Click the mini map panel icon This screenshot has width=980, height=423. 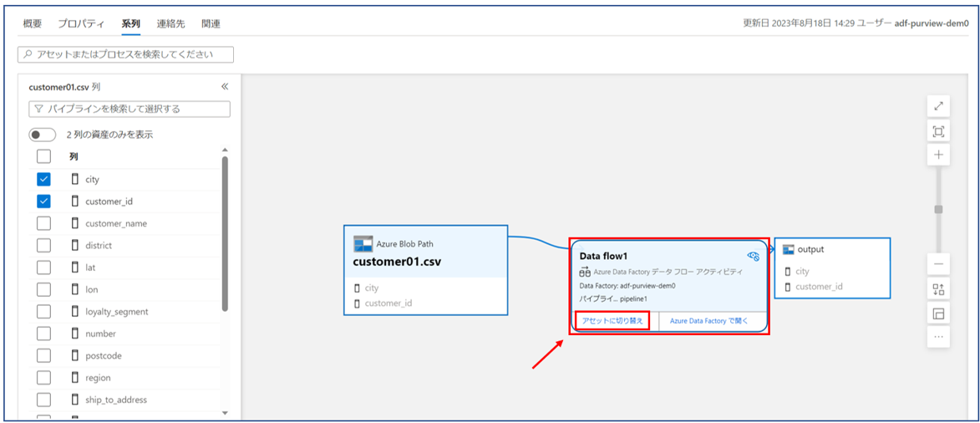point(938,313)
